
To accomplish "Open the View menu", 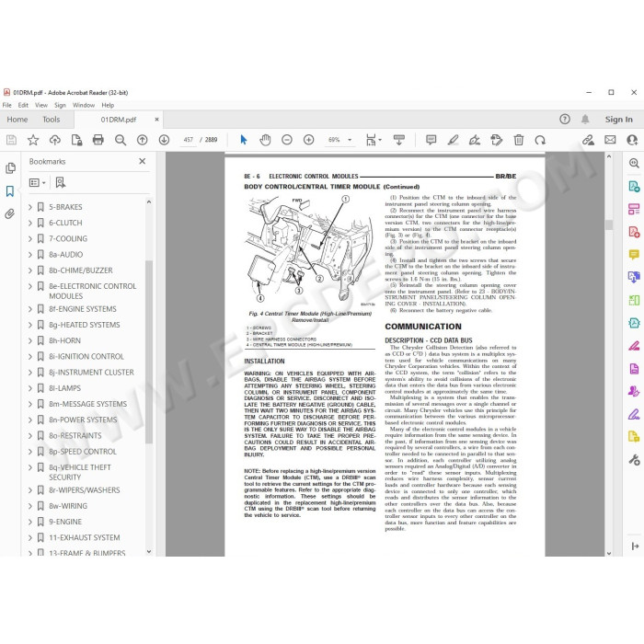I will coord(41,105).
